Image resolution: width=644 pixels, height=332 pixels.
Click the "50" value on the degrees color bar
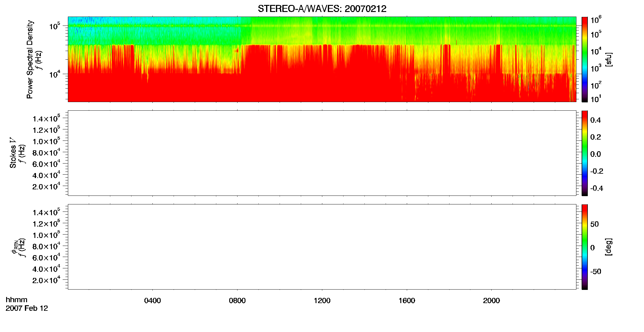(595, 224)
